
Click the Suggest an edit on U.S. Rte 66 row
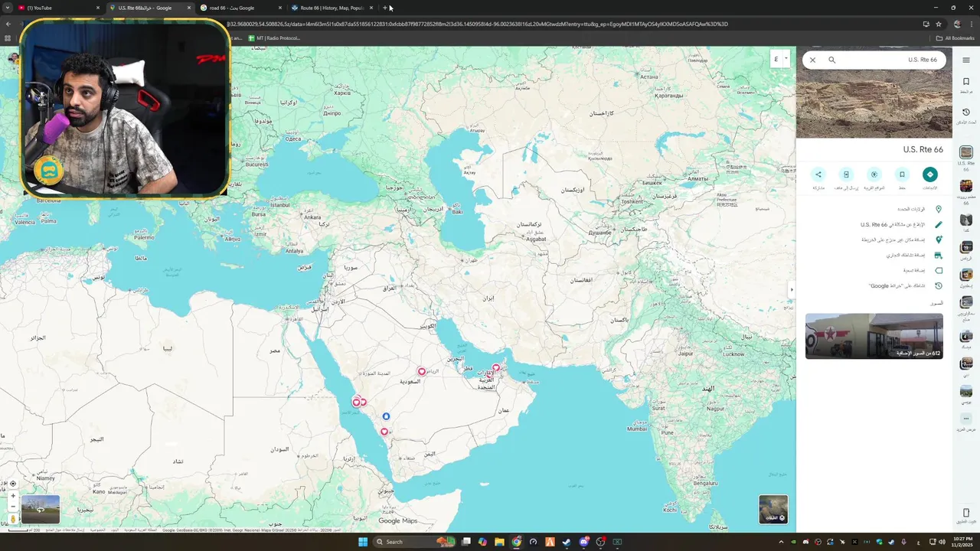pos(874,224)
